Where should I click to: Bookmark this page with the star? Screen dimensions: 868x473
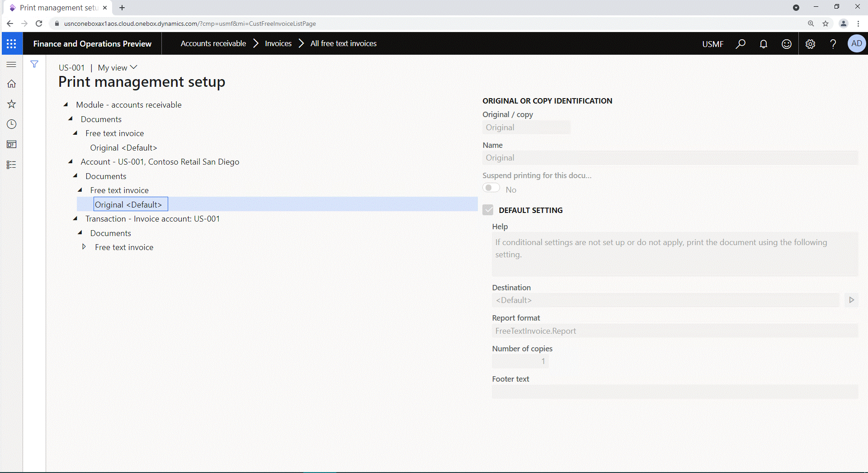(826, 24)
